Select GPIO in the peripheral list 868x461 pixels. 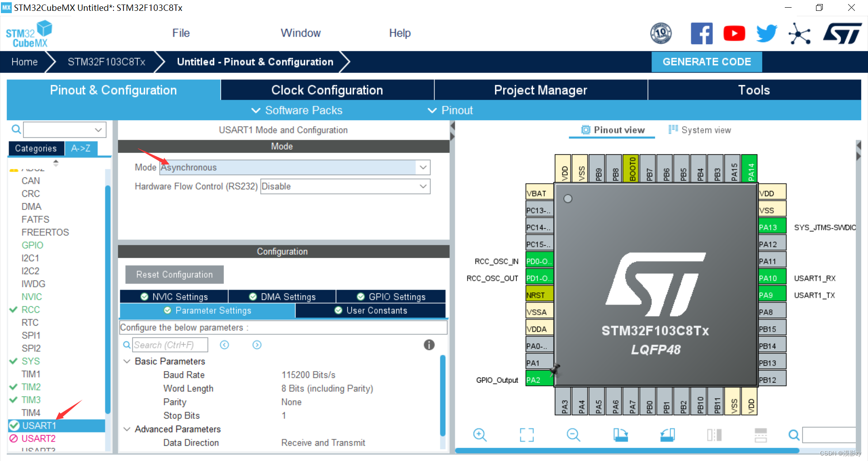click(x=33, y=245)
